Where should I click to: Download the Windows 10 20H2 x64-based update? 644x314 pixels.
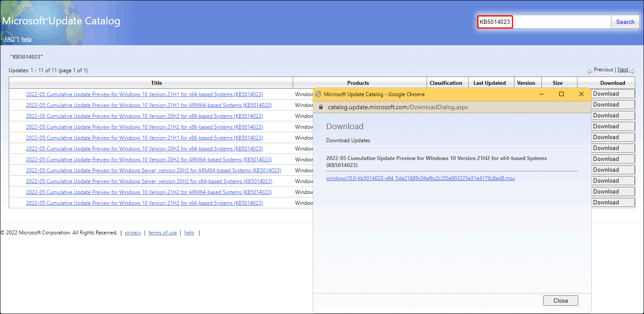click(x=613, y=148)
